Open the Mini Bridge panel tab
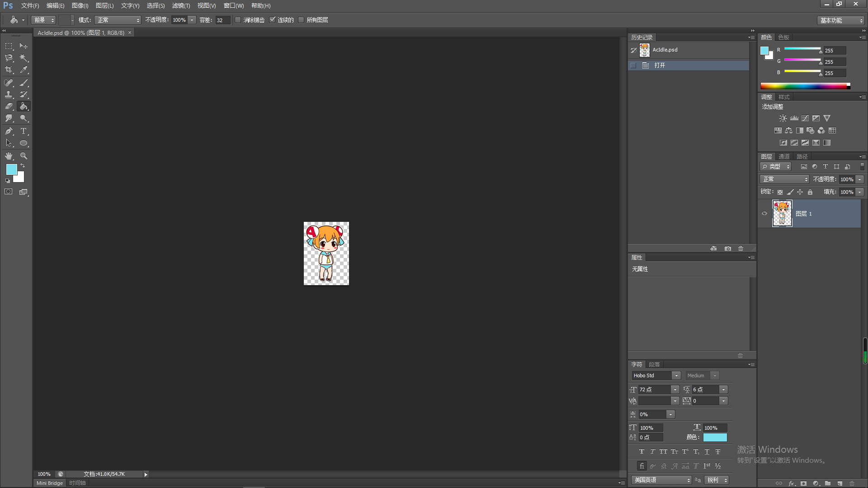The width and height of the screenshot is (868, 488). click(50, 483)
